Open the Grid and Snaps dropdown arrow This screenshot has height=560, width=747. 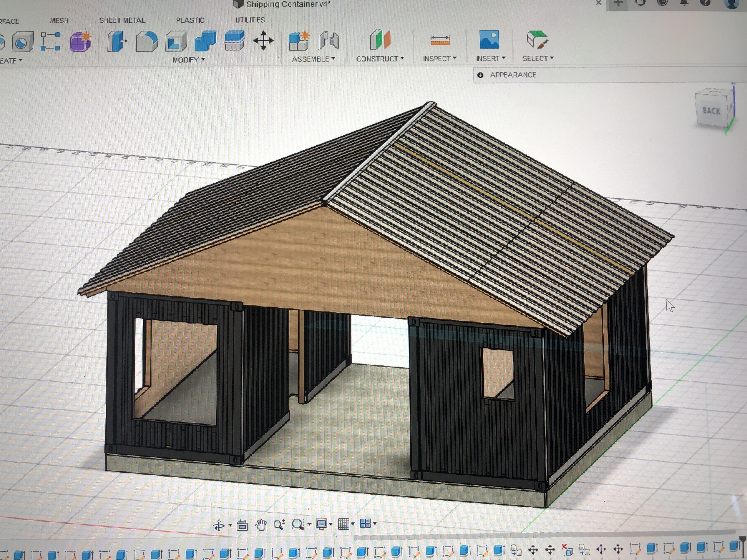[353, 524]
